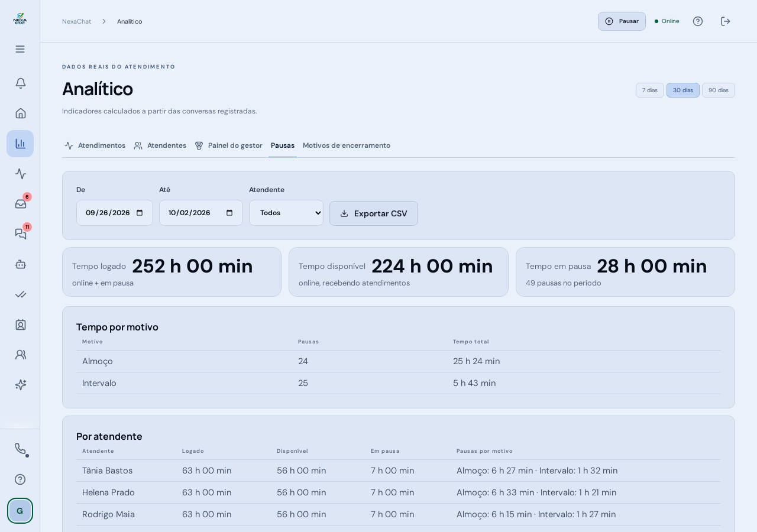Click the NexaChat breadcrumb link
This screenshot has height=532, width=757.
click(76, 21)
